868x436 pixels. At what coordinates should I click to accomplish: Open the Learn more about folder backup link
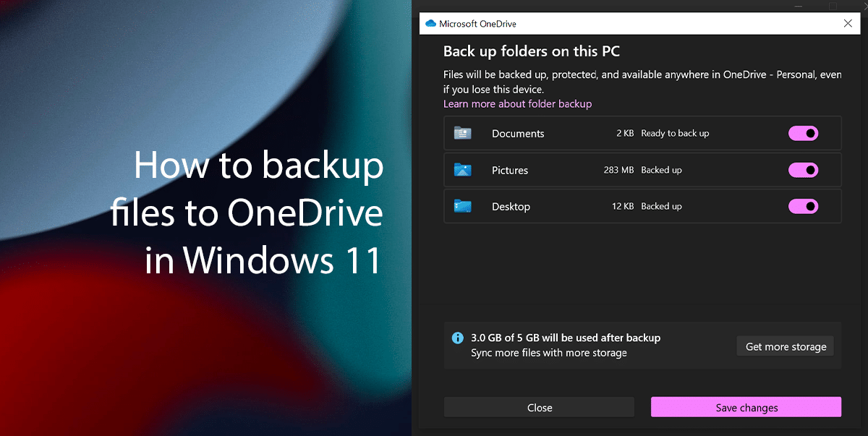(x=517, y=103)
